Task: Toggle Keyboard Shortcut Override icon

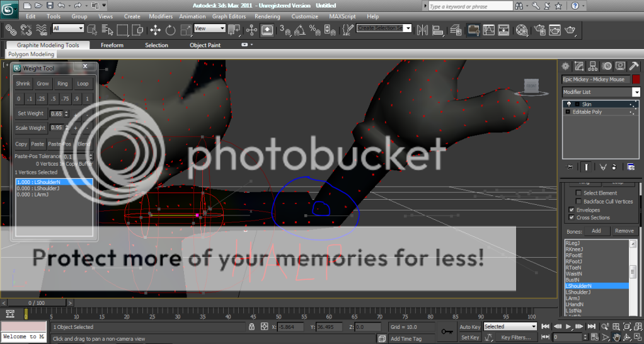Action: (x=267, y=30)
